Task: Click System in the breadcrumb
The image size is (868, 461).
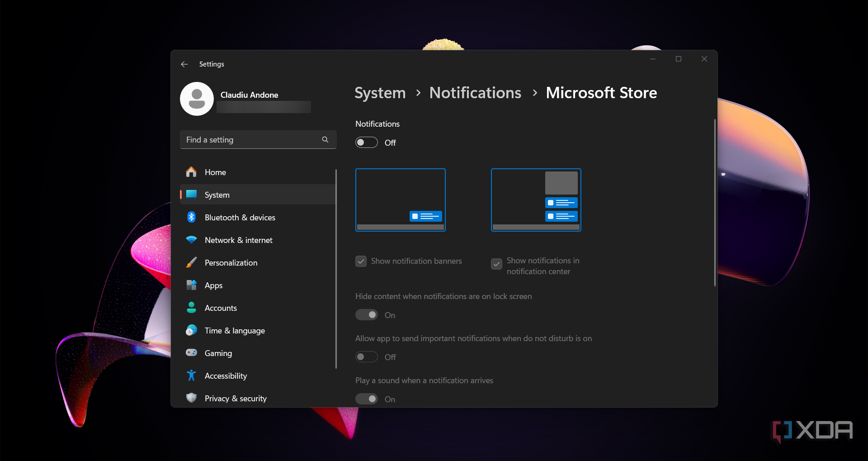Action: 380,93
